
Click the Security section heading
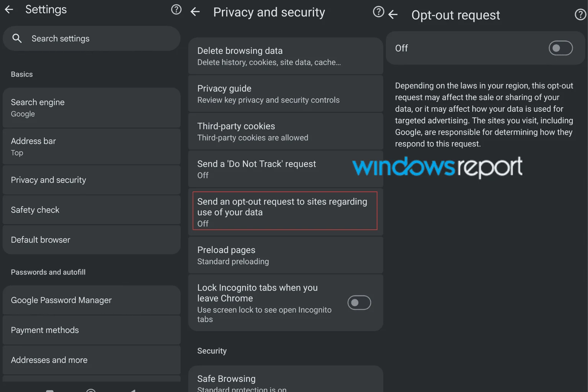212,351
